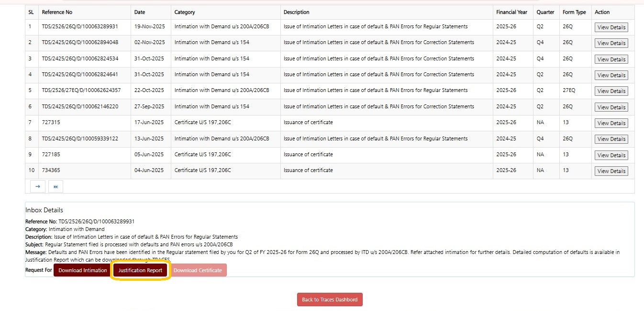View Details for TDS/2425/26Q/D/100062824641
The image size is (644, 311).
click(x=611, y=75)
